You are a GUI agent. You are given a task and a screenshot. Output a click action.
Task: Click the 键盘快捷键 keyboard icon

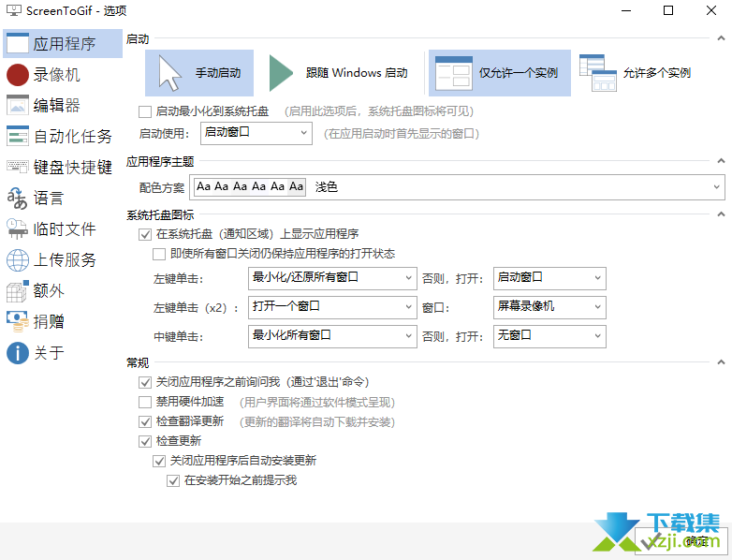(18, 167)
